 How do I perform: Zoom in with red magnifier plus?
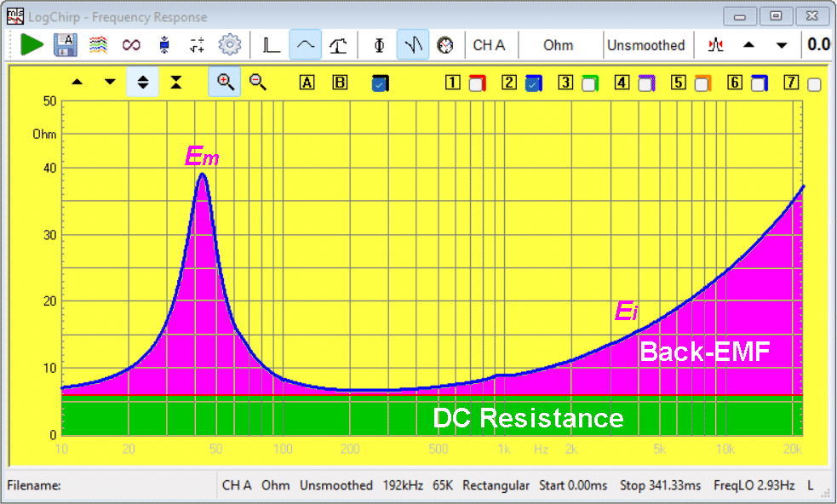point(225,82)
